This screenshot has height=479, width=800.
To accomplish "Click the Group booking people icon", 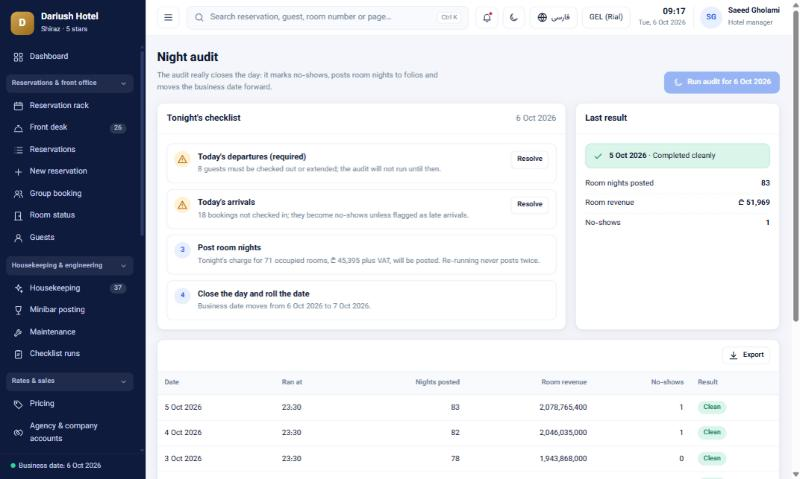I will (x=18, y=194).
